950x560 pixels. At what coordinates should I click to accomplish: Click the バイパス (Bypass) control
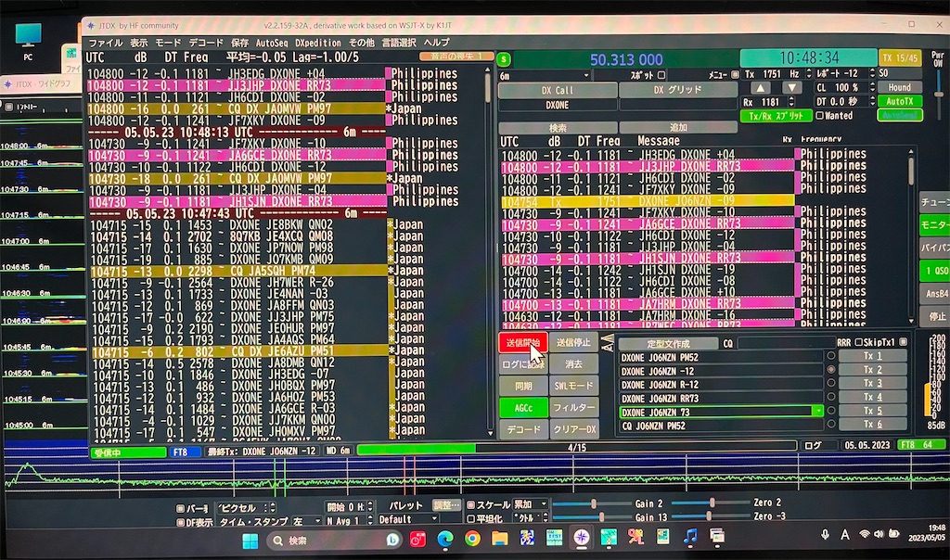(937, 248)
